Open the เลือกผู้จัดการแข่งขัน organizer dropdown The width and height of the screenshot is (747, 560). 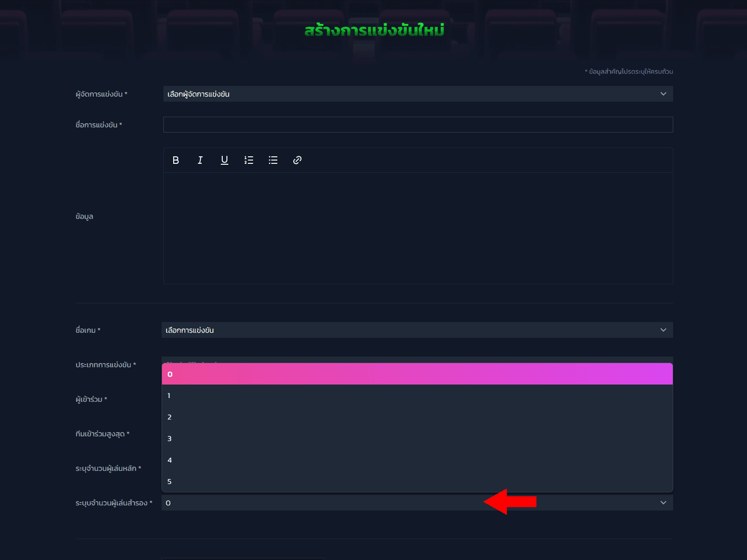coord(411,94)
